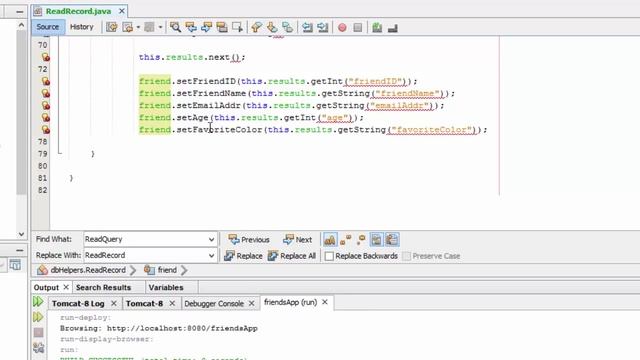640x360 pixels.
Task: Close the ReadRecord.java tab
Action: 121,11
